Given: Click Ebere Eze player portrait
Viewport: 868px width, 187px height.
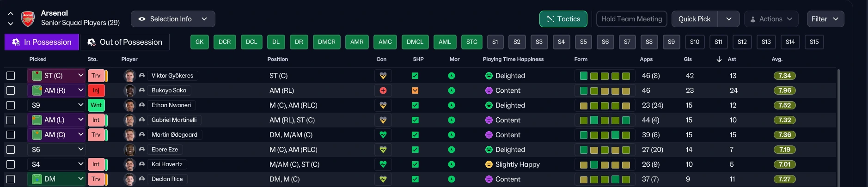Looking at the screenshot, I should [x=129, y=150].
